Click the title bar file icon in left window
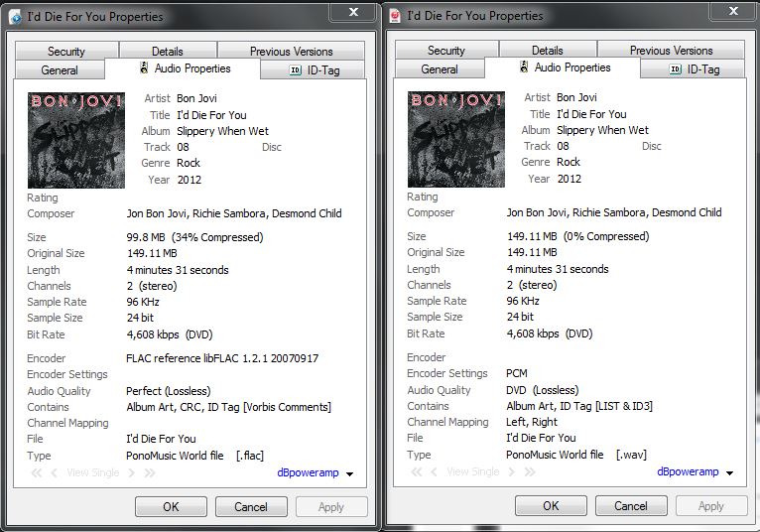 coord(16,18)
